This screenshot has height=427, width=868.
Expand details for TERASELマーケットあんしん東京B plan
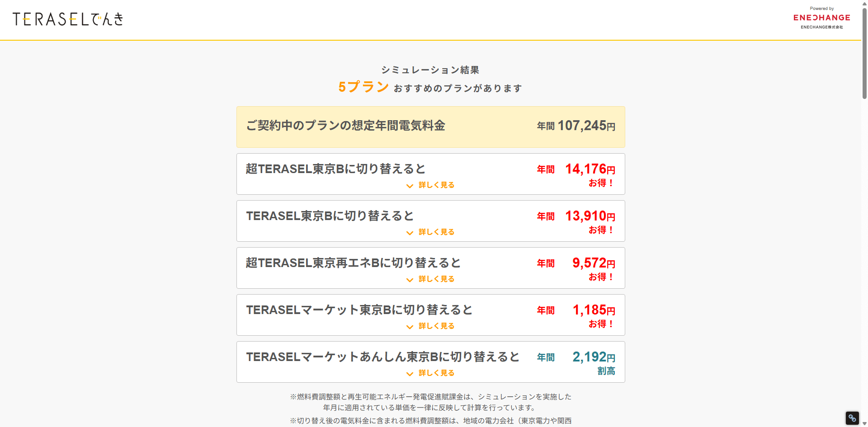pos(435,373)
